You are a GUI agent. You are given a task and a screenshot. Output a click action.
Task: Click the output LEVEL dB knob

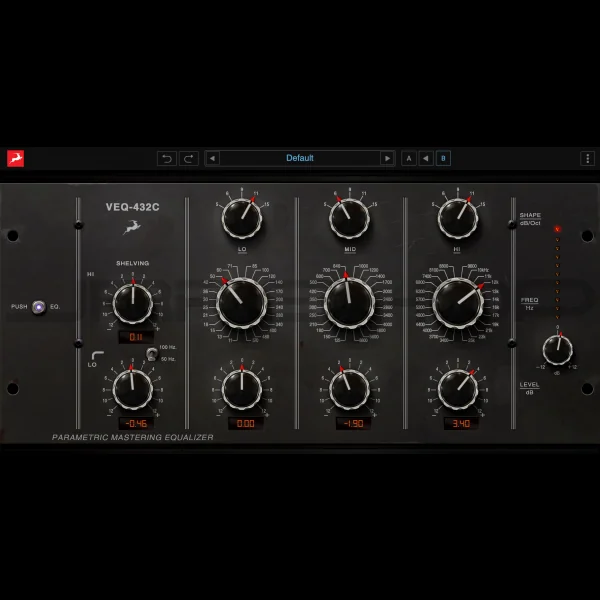(x=558, y=350)
